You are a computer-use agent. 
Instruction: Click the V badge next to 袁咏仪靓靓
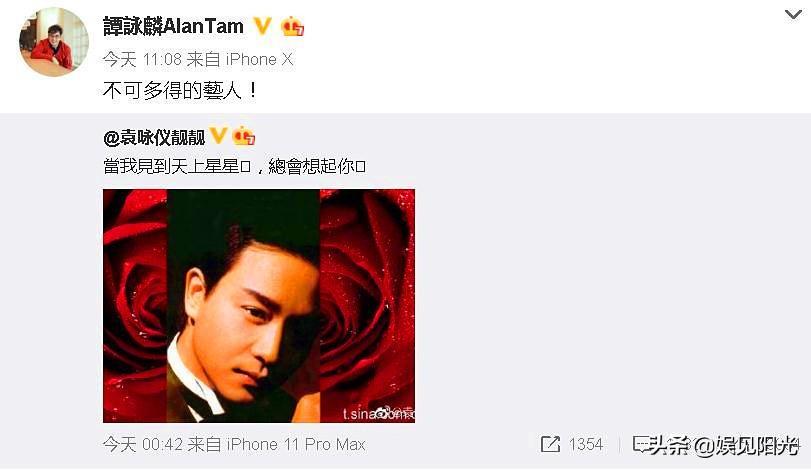click(218, 136)
